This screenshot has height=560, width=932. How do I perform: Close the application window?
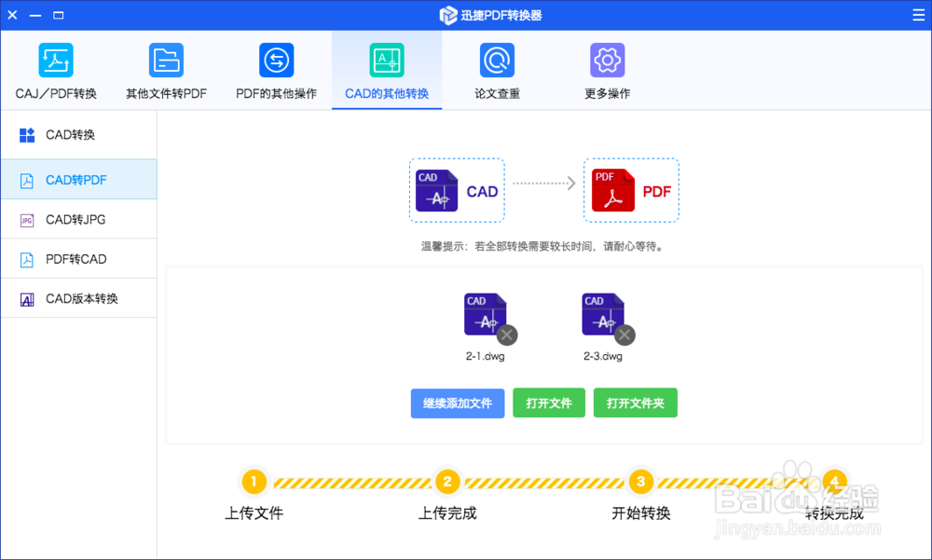12,15
